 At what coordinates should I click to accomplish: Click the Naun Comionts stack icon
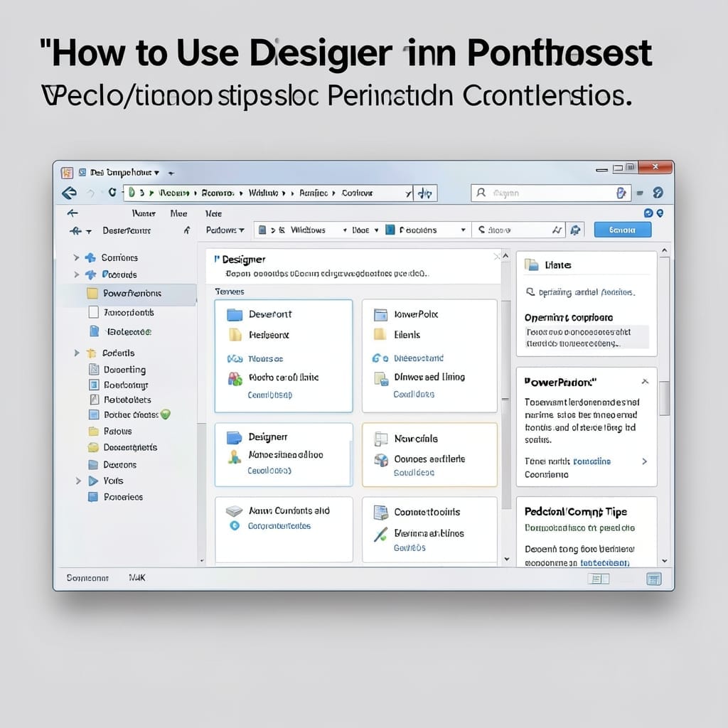tap(235, 510)
